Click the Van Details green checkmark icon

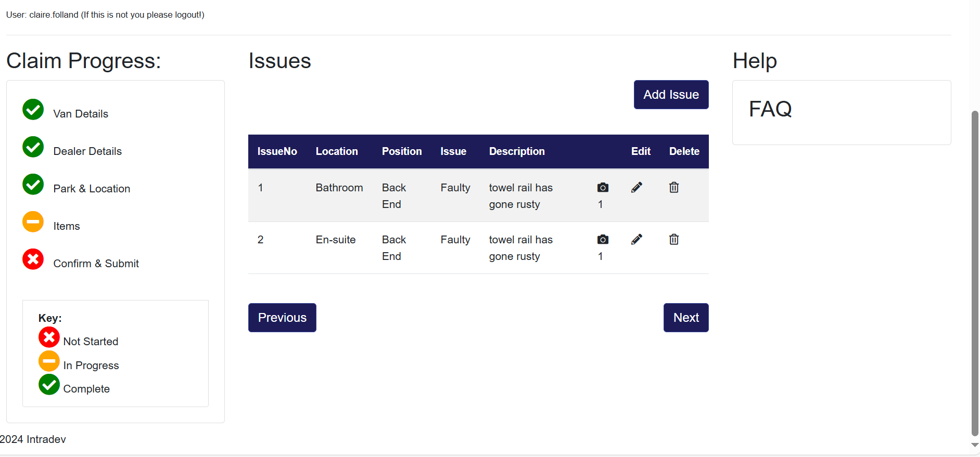coord(33,110)
